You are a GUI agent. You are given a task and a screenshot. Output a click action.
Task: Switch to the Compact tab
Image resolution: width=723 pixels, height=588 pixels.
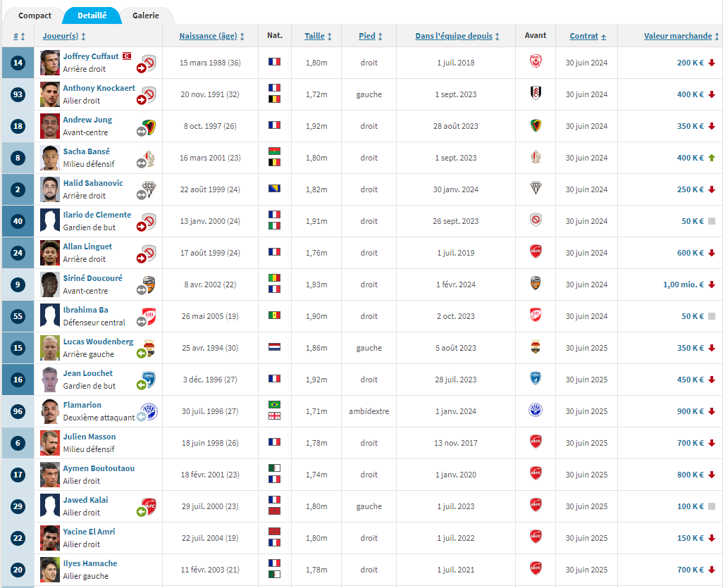[35, 15]
